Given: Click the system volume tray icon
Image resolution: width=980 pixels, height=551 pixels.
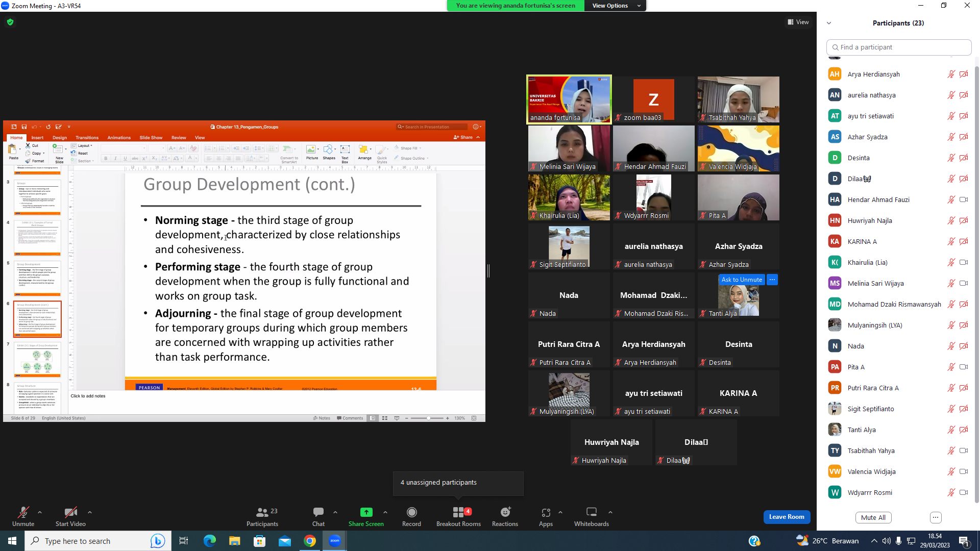Looking at the screenshot, I should tap(886, 541).
